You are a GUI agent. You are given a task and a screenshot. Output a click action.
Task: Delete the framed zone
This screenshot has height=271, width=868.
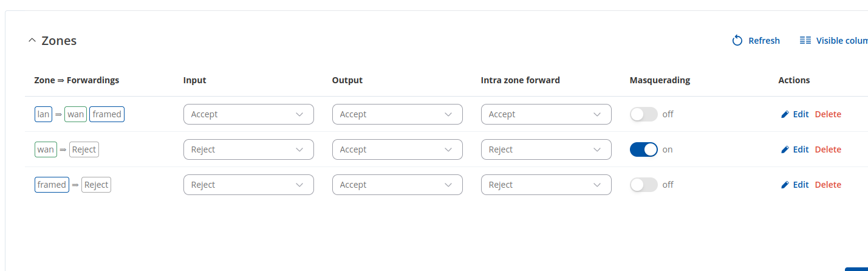(x=828, y=185)
